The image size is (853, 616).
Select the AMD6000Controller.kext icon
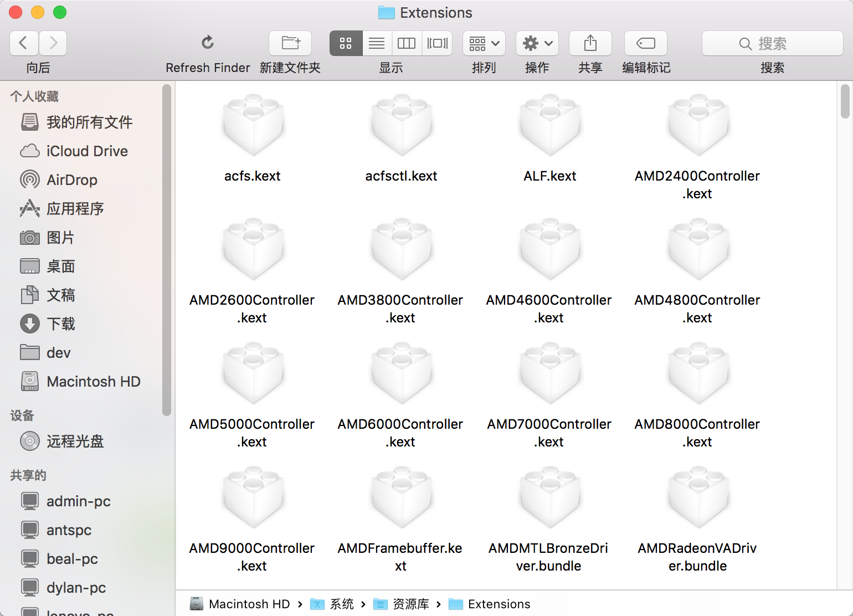click(402, 373)
